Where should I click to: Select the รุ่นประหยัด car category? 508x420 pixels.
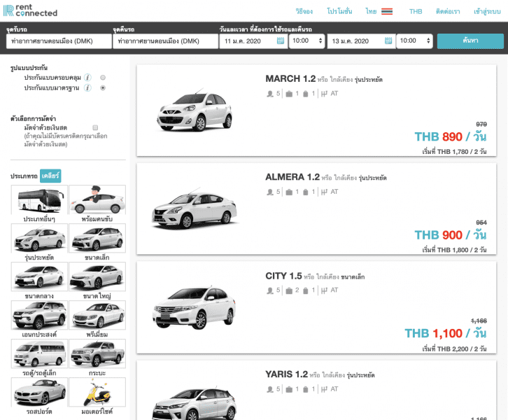click(39, 242)
